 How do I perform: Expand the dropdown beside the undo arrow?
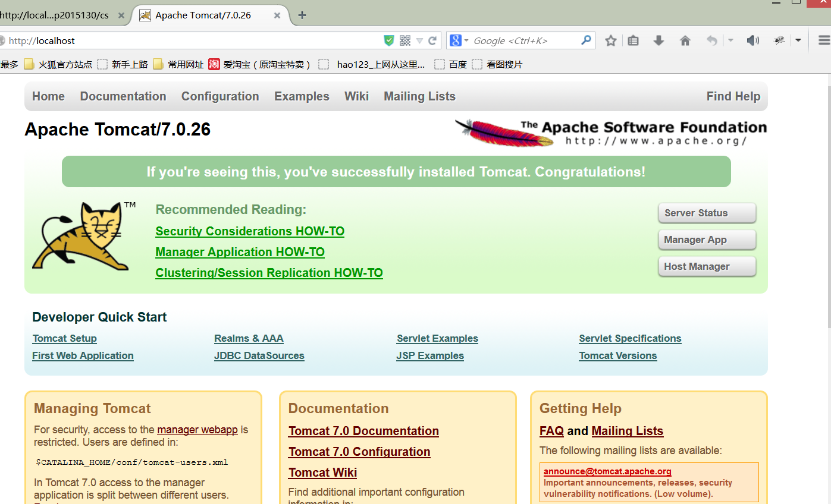pos(730,40)
